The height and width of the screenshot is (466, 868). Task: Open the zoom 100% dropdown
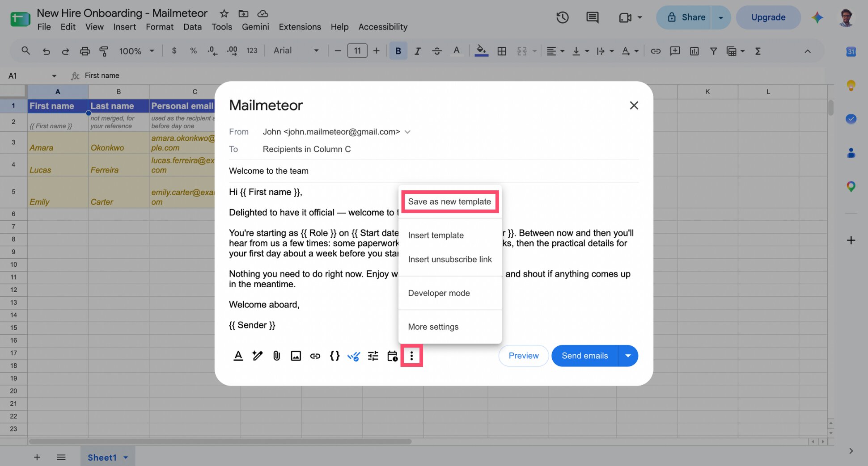pyautogui.click(x=136, y=51)
